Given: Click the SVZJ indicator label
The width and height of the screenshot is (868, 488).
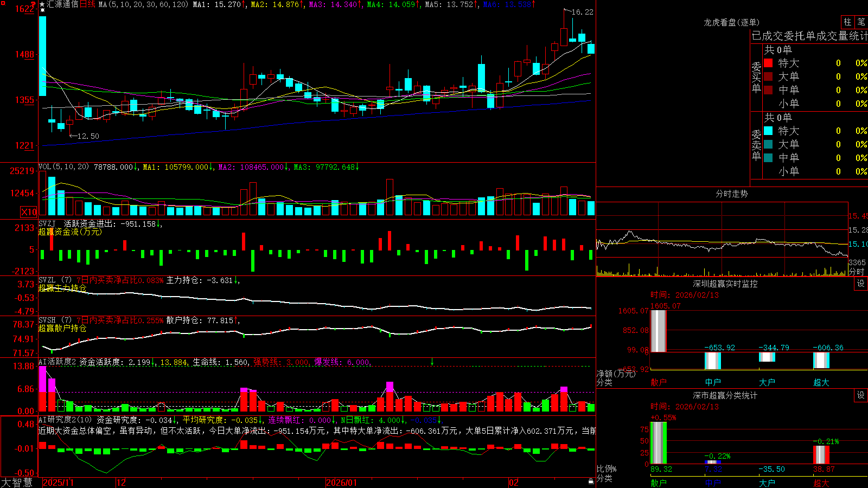Looking at the screenshot, I should coord(47,223).
